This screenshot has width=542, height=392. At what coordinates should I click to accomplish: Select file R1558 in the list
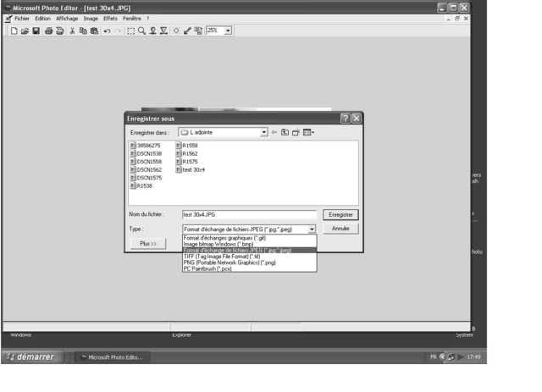point(187,146)
